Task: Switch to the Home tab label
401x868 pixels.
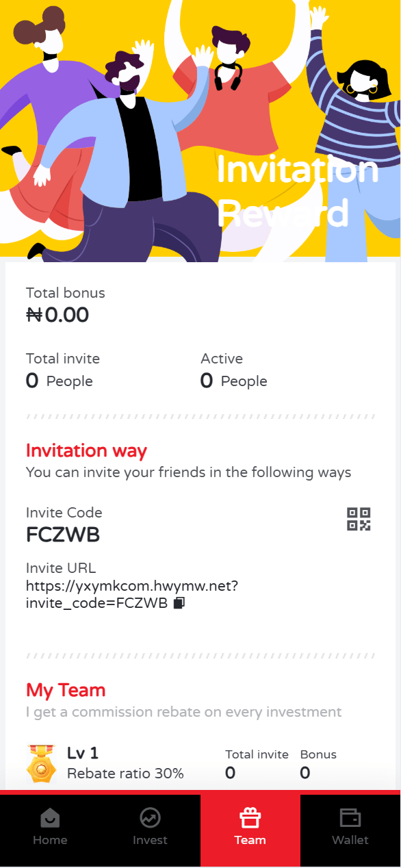Action: coord(50,840)
